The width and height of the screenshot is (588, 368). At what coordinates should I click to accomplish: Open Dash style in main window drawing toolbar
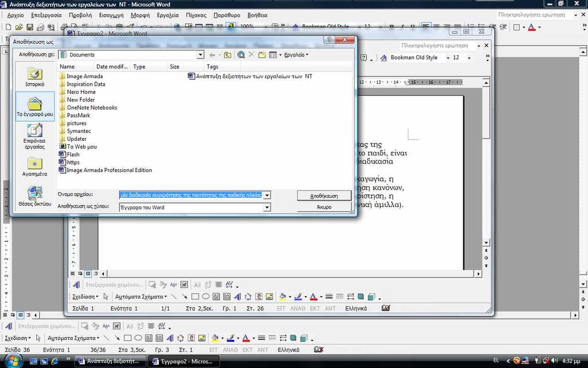(272, 338)
